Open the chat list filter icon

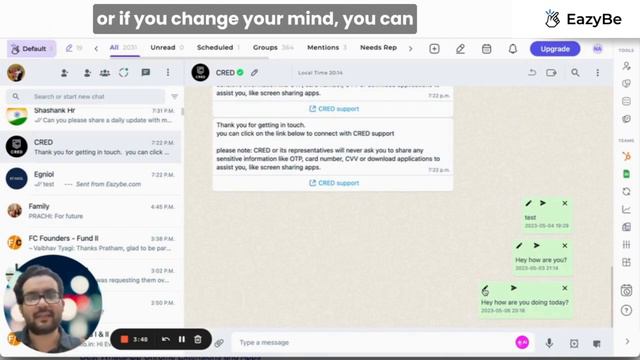pos(174,97)
